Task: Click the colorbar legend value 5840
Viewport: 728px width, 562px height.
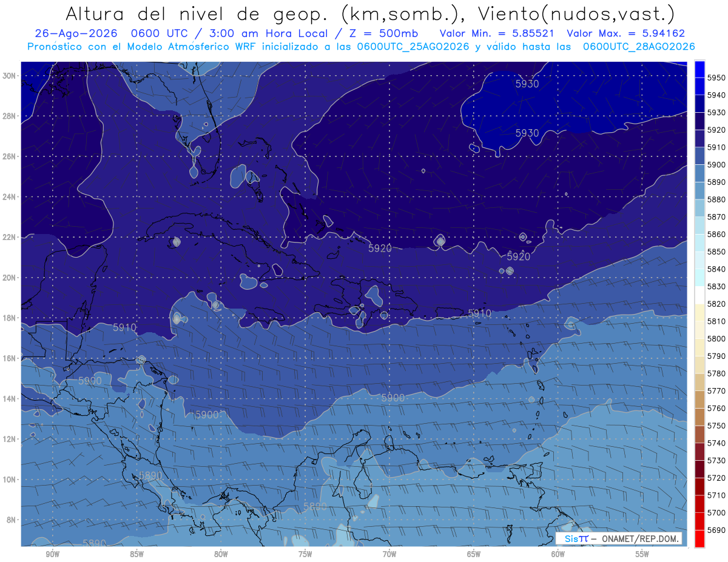Action: 716,269
